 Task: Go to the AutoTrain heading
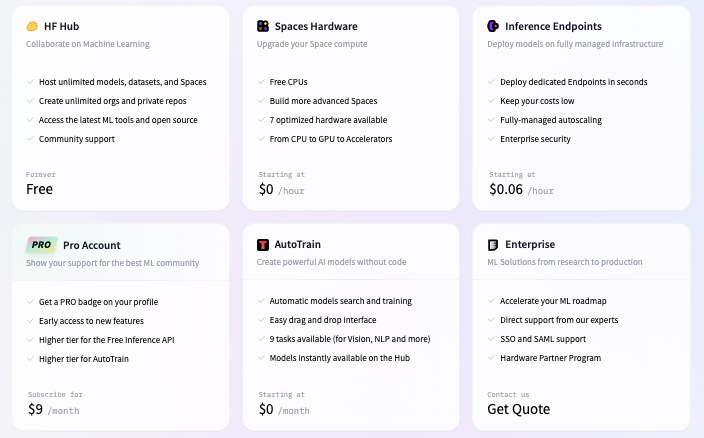tap(298, 244)
